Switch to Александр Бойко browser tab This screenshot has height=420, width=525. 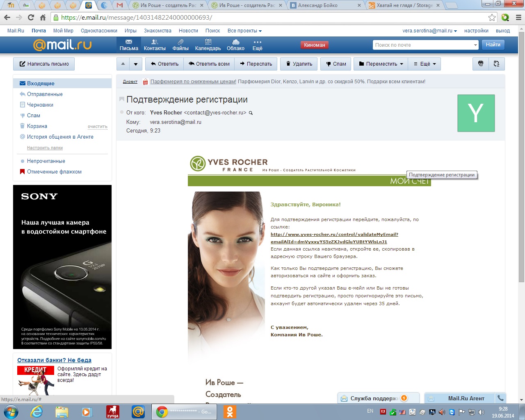pos(326,5)
